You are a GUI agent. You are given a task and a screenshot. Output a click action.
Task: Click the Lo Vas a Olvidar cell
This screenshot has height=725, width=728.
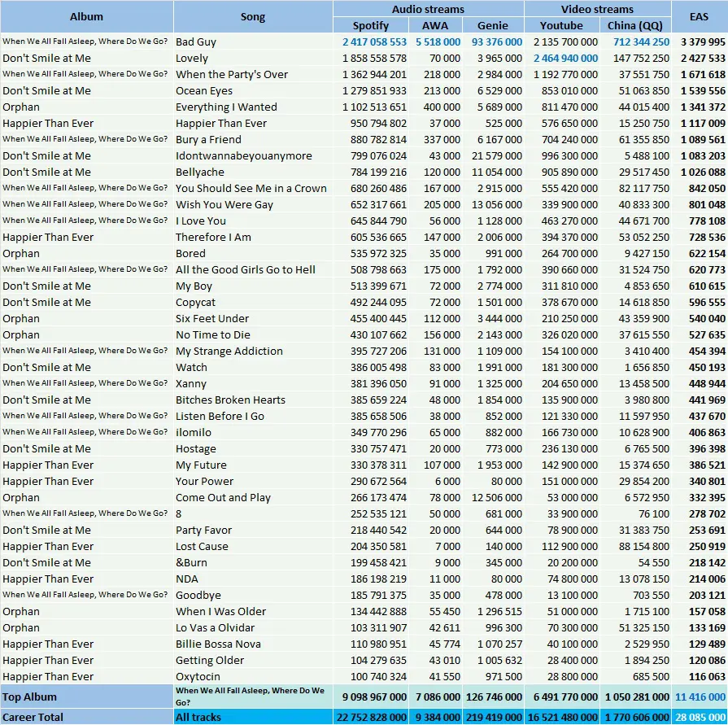tap(253, 627)
